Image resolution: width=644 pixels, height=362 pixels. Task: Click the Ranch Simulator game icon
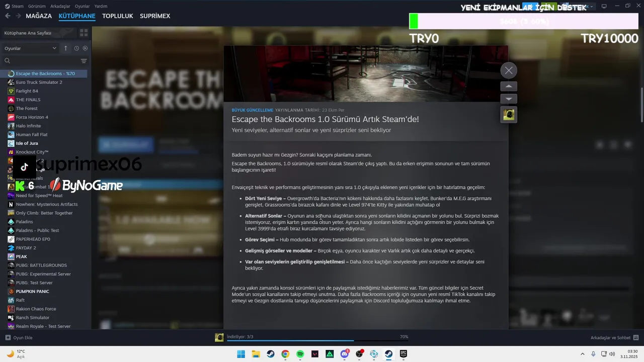11,317
